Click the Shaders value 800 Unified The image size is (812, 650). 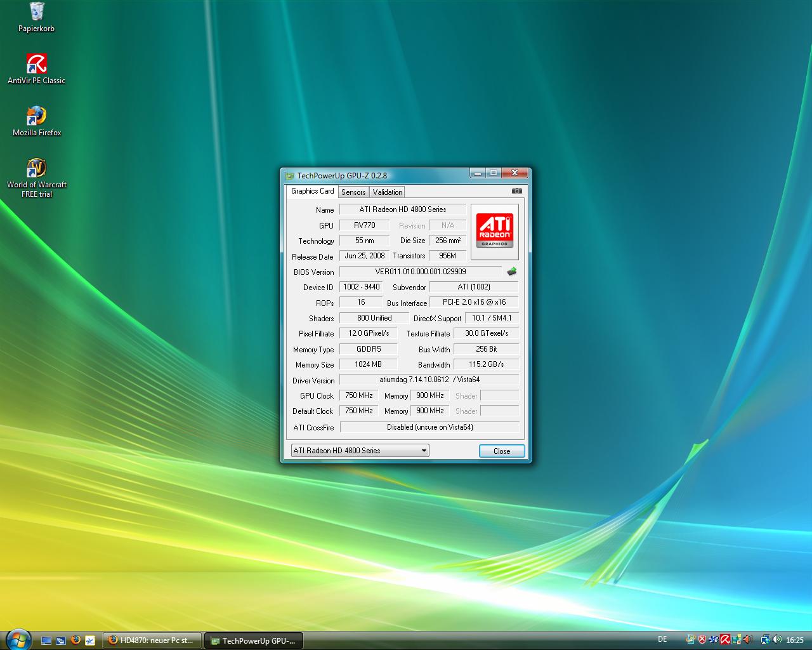tap(374, 318)
